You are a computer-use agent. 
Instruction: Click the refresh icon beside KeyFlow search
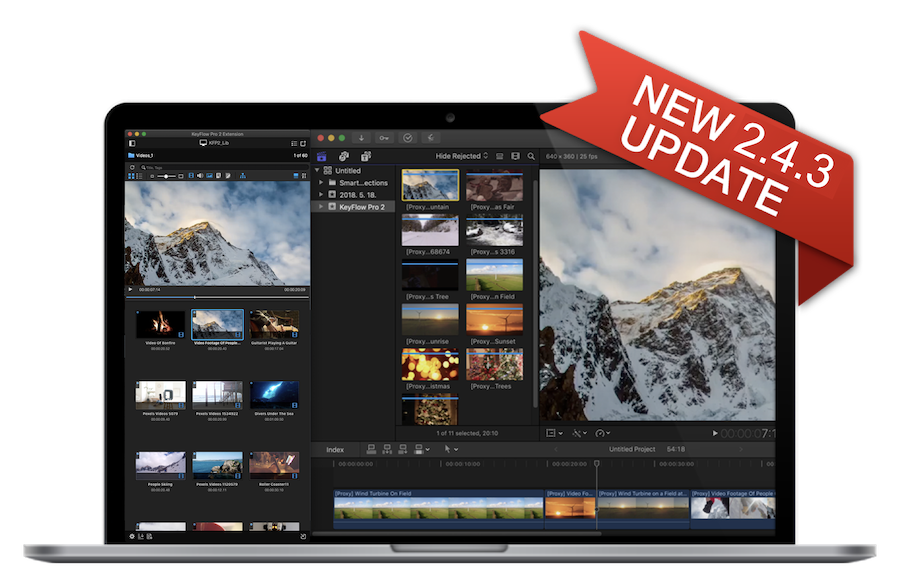[132, 168]
